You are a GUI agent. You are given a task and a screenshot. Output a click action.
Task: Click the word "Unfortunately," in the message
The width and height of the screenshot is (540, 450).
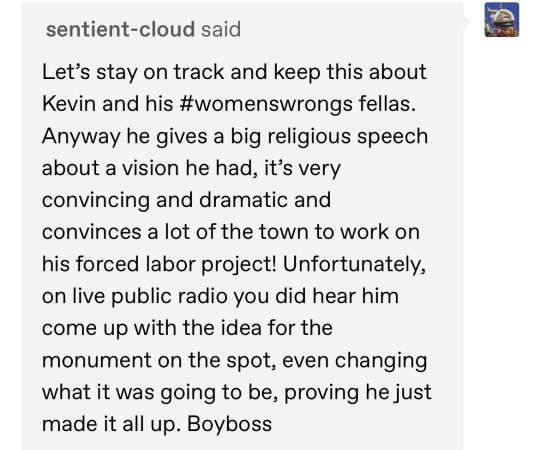pyautogui.click(x=354, y=264)
